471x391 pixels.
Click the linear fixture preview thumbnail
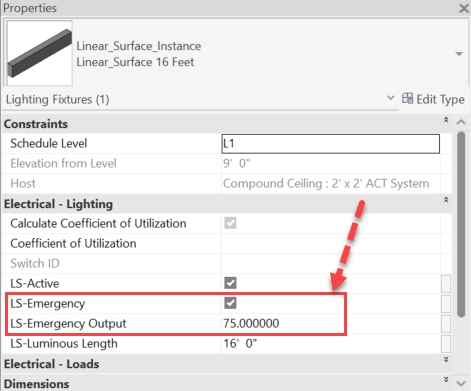(x=39, y=53)
